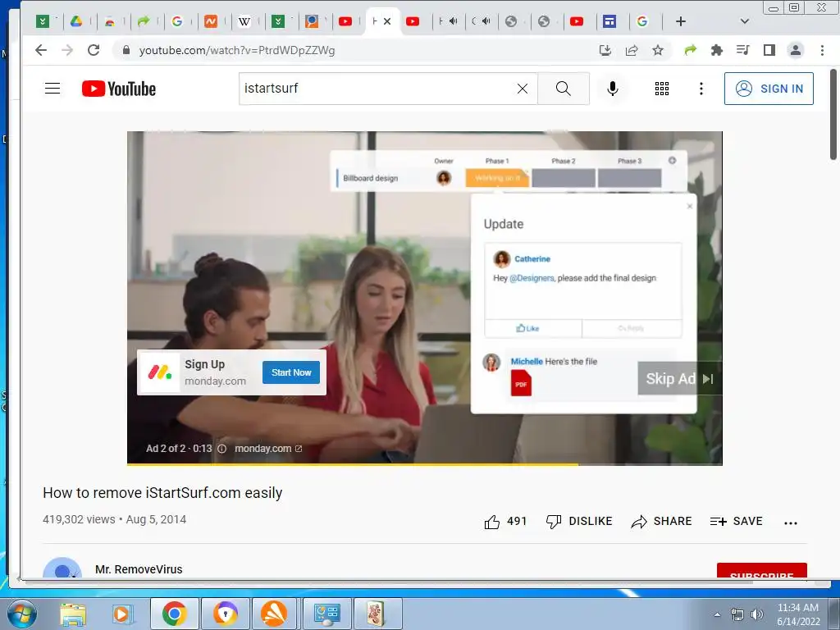Open Avast Secure Browser in taskbar

[x=225, y=614]
